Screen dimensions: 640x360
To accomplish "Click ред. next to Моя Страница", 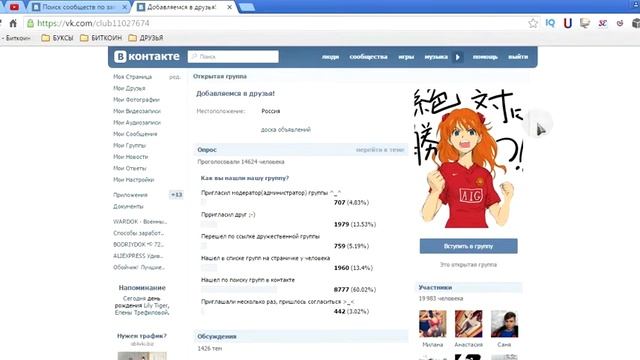I will coord(175,77).
